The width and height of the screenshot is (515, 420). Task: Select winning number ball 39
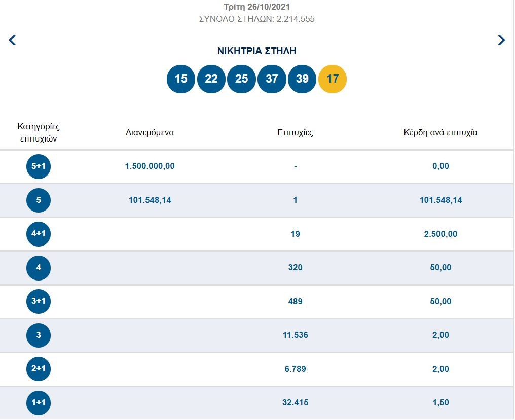302,79
